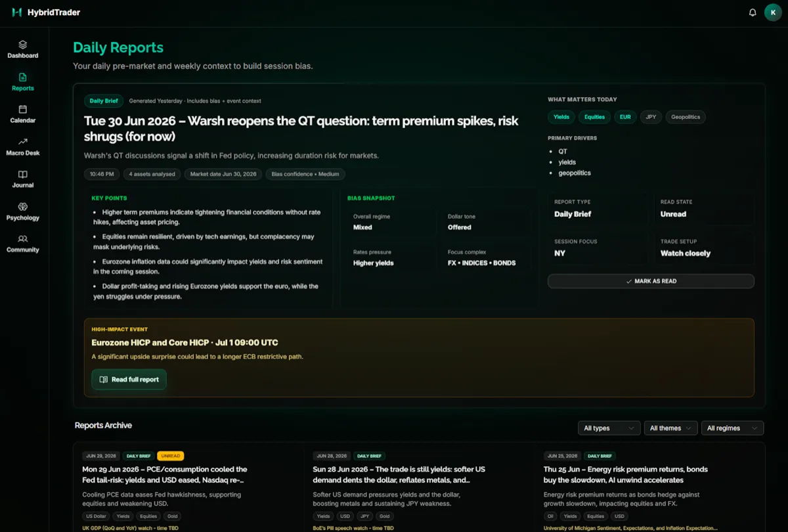Click the 4 assets analysed chip
This screenshot has height=532, width=788.
(x=152, y=174)
